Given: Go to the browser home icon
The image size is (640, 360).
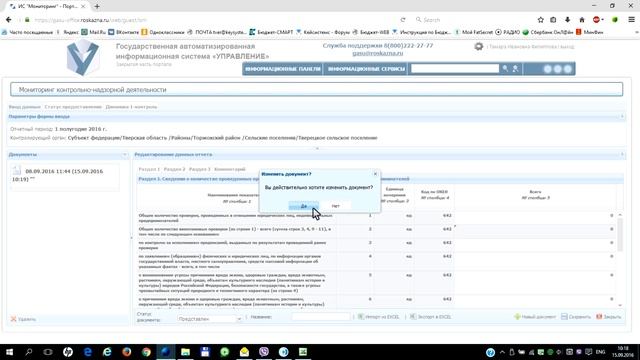Looking at the screenshot, I should click(x=582, y=20).
